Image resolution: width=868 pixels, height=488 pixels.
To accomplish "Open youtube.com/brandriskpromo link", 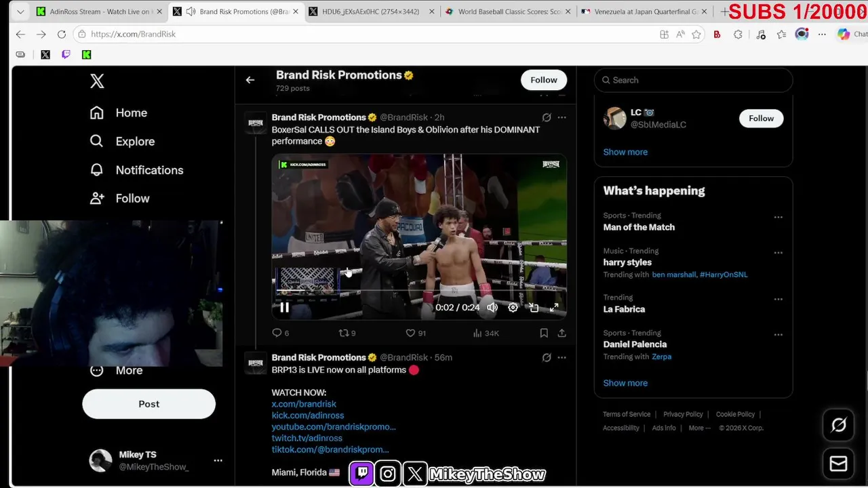I will pos(334,427).
